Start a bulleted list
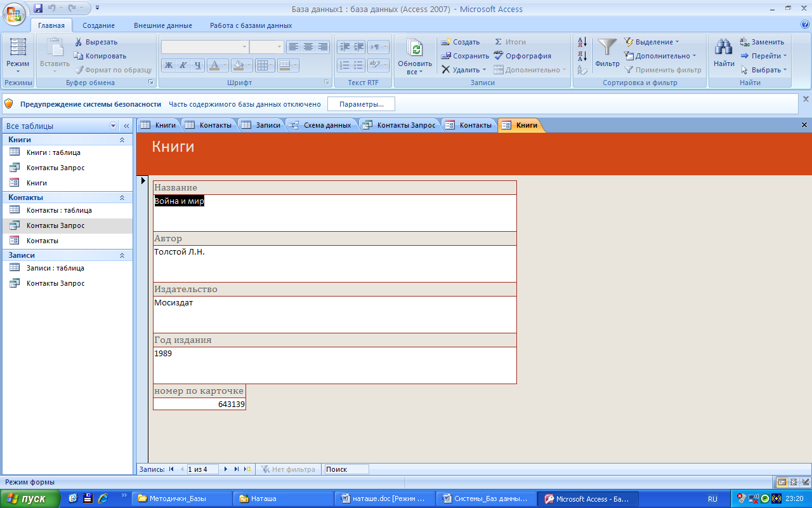Screen dimensions: 812x508 point(358,65)
